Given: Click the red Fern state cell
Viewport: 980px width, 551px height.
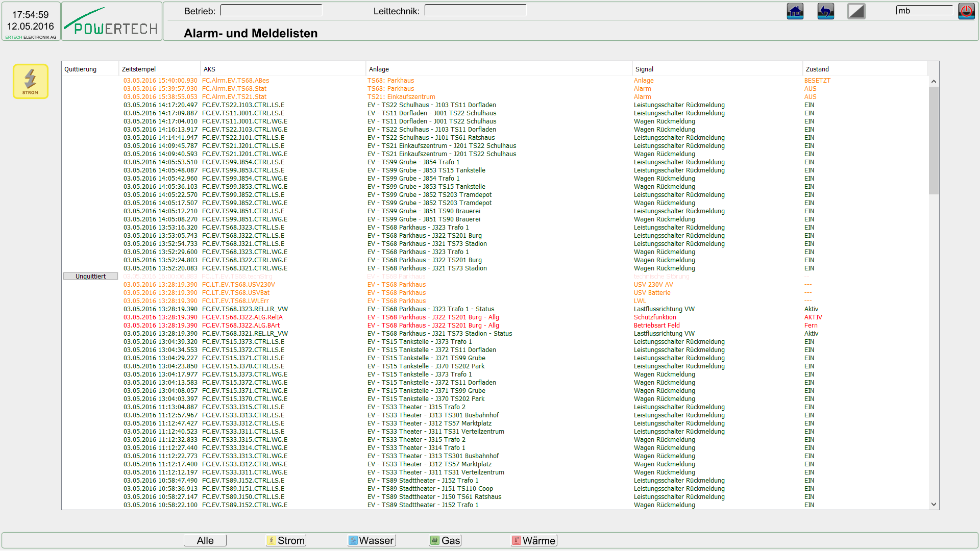Looking at the screenshot, I should tap(811, 325).
